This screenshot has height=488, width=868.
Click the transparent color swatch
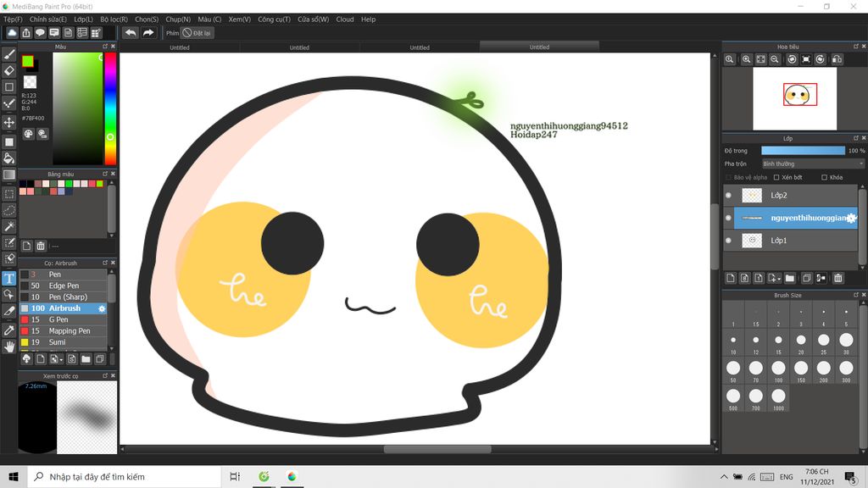tap(30, 82)
